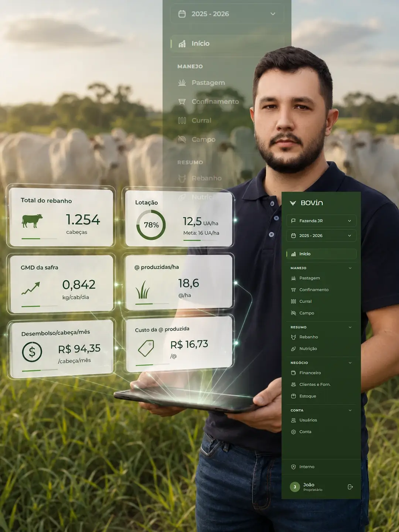Click the logout icon beside João
399x532 pixels.
click(350, 487)
